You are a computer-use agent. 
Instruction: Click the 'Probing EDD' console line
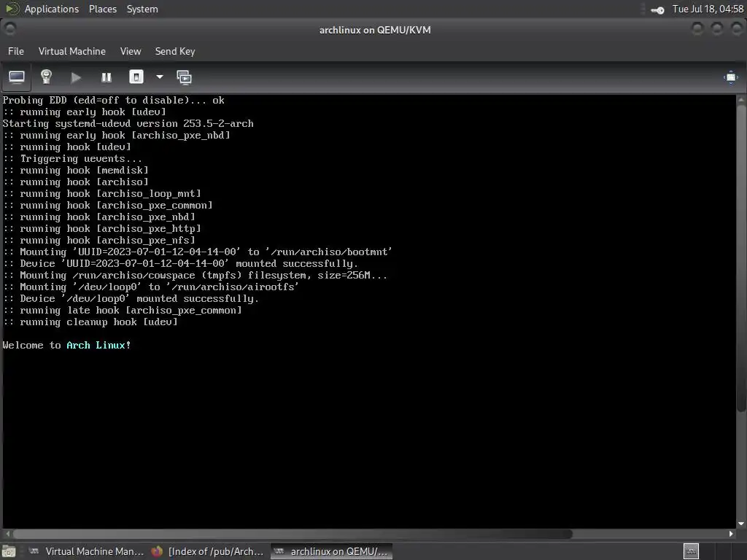point(113,101)
